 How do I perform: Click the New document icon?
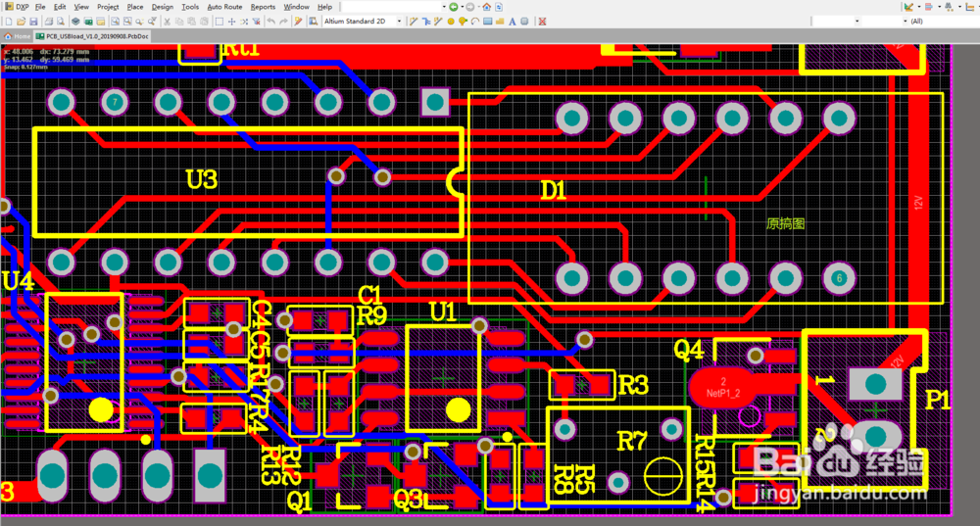click(x=9, y=22)
